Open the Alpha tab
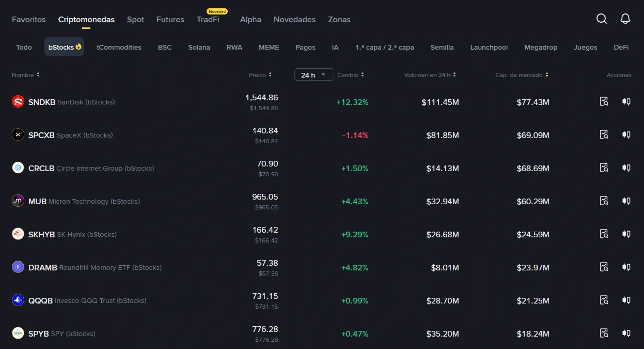Viewport: 644px width, 349px height. pyautogui.click(x=250, y=20)
